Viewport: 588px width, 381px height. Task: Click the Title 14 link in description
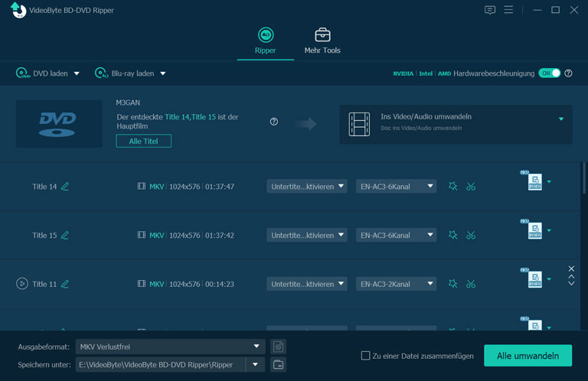pyautogui.click(x=177, y=117)
